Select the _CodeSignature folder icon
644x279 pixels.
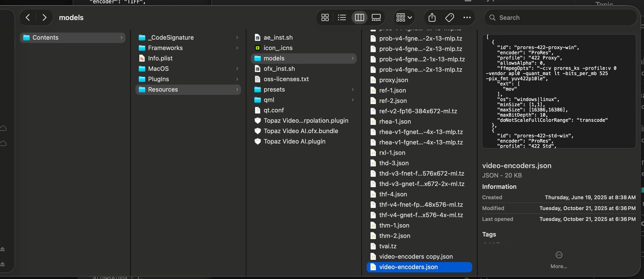[142, 38]
